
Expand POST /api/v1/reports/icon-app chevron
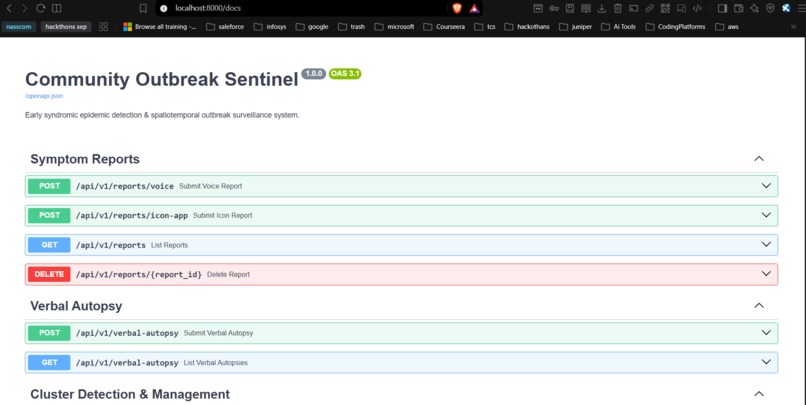point(766,215)
